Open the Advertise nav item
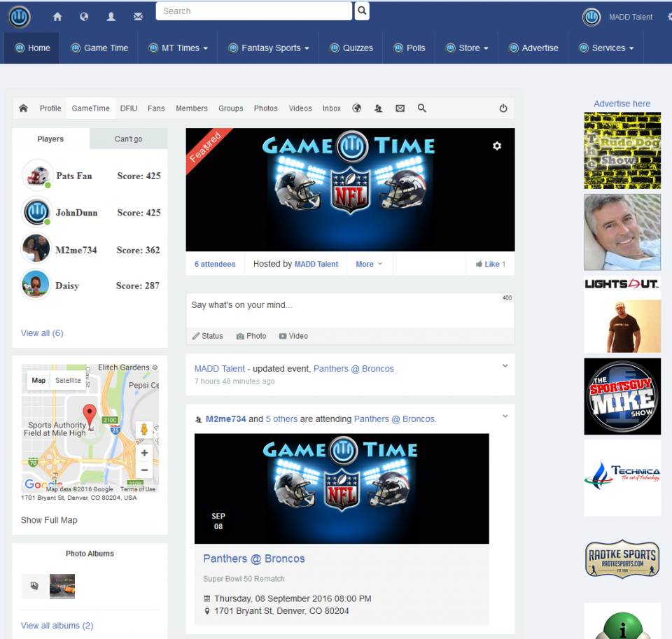Image resolution: width=672 pixels, height=639 pixels. tap(533, 48)
